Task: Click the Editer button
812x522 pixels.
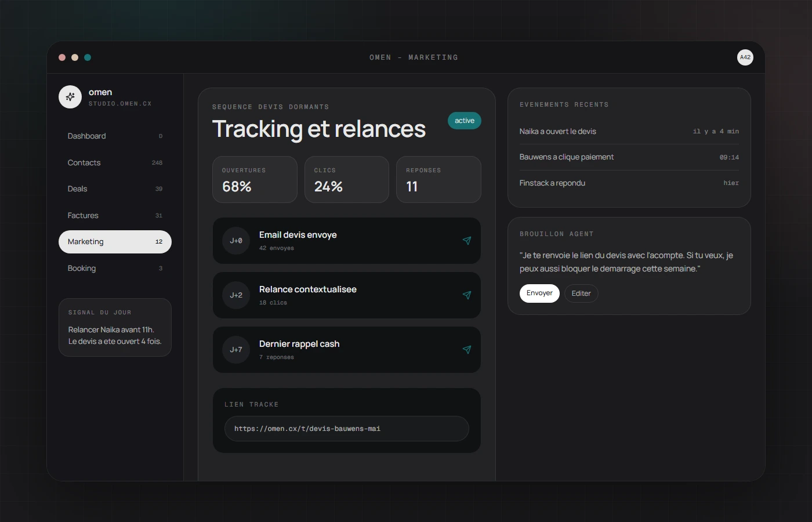Action: (x=581, y=293)
